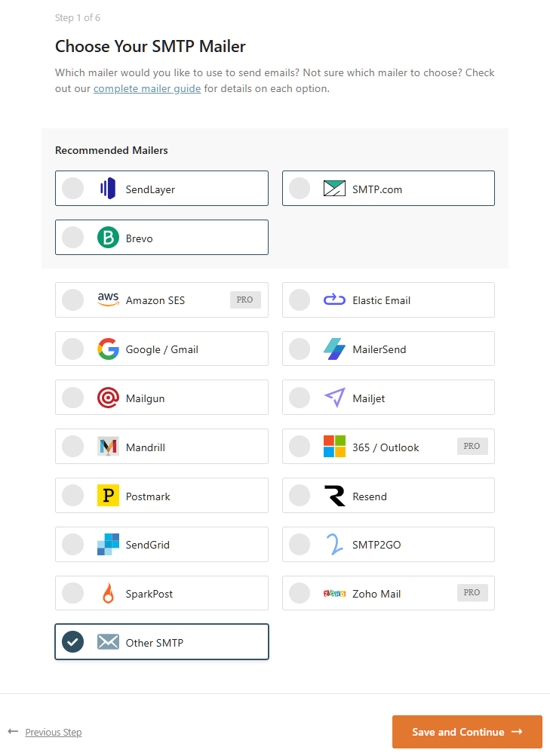550x756 pixels.
Task: Pick the SMTP2GO mailer card
Action: (x=388, y=545)
